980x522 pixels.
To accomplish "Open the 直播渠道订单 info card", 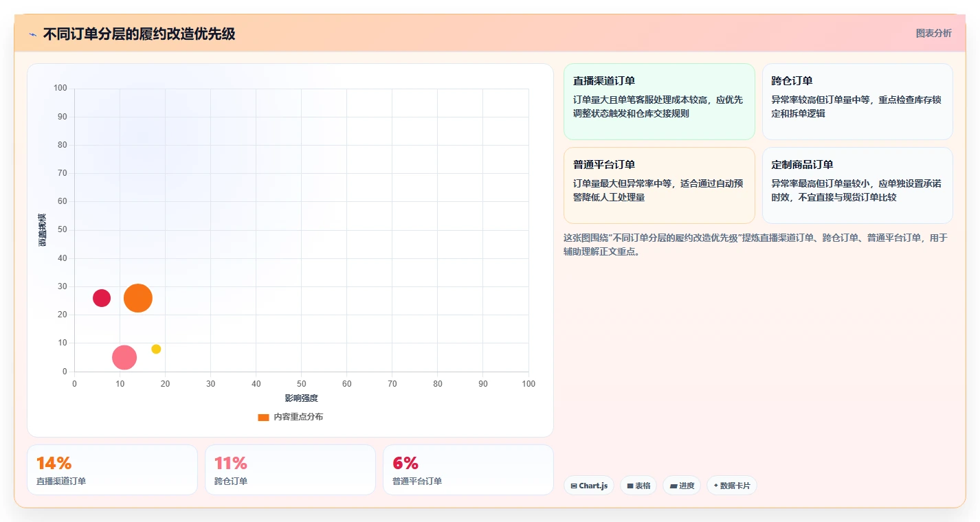I will pos(659,102).
